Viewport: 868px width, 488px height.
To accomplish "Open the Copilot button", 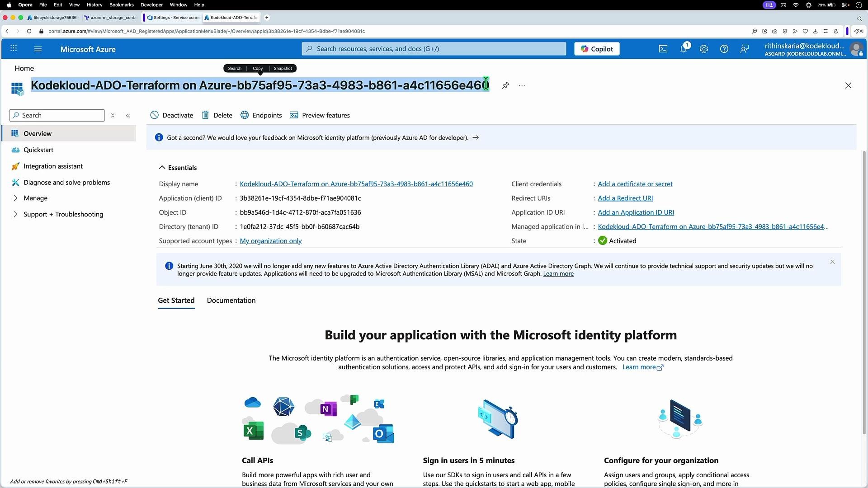I will (x=597, y=49).
